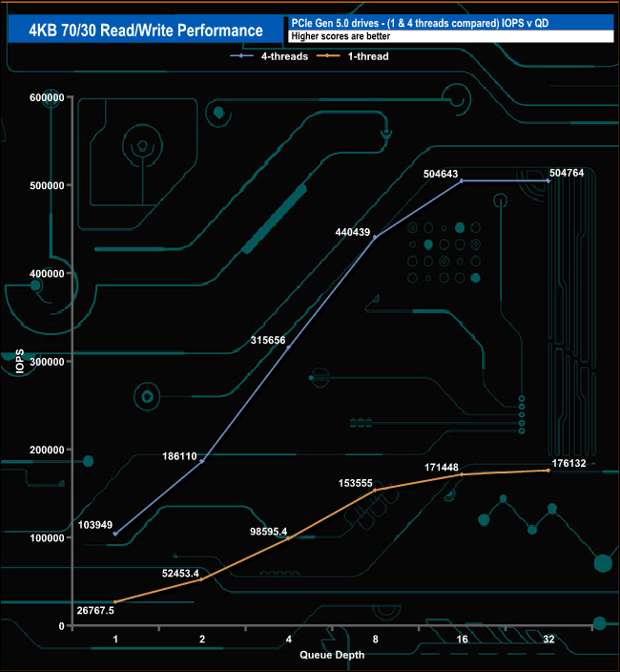Screen dimensions: 620x672
Task: Click y-axis value 100000
Action: [x=47, y=537]
